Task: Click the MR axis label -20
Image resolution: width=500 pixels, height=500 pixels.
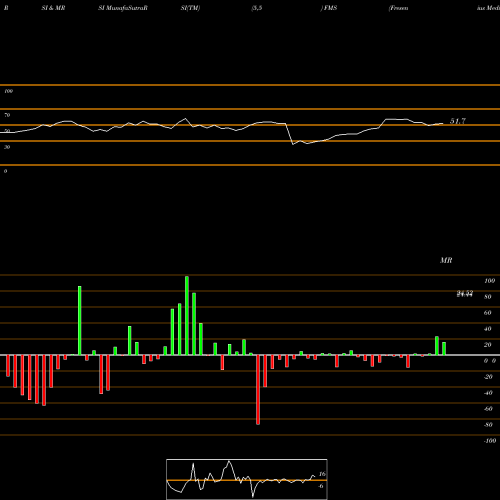Action: pyautogui.click(x=488, y=377)
